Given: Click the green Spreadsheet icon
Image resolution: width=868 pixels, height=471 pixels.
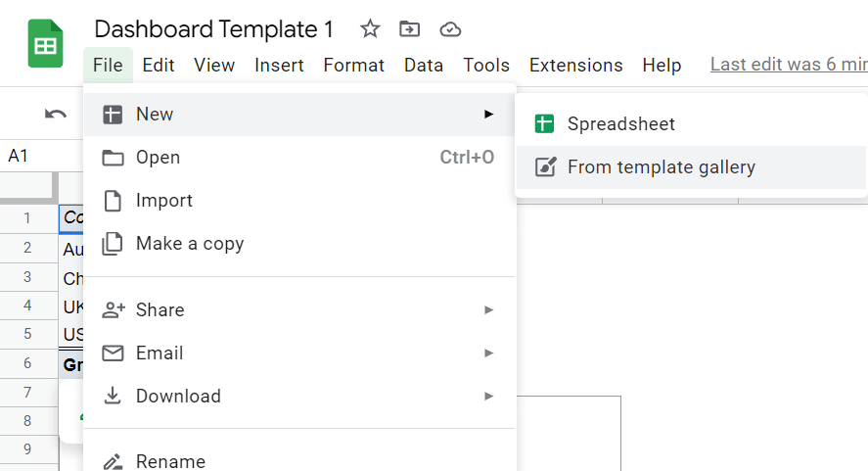Looking at the screenshot, I should [x=544, y=123].
